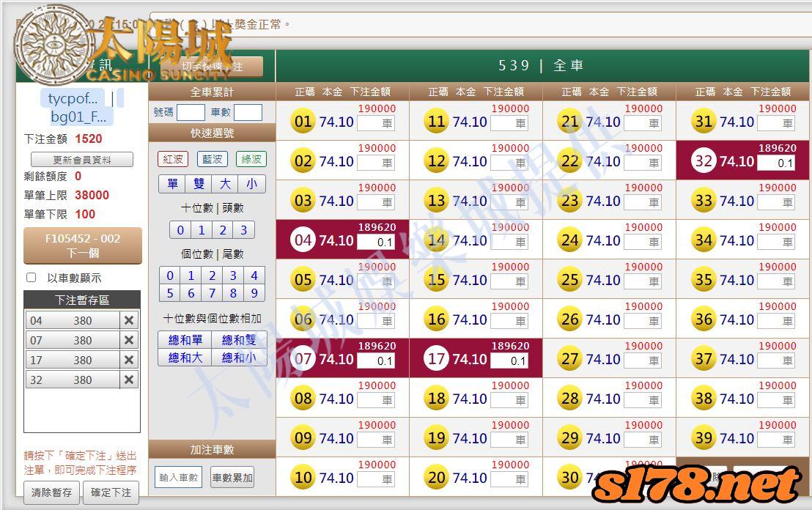This screenshot has height=510, width=812.
Task: Select yellow ball number 11
Action: coord(437,121)
